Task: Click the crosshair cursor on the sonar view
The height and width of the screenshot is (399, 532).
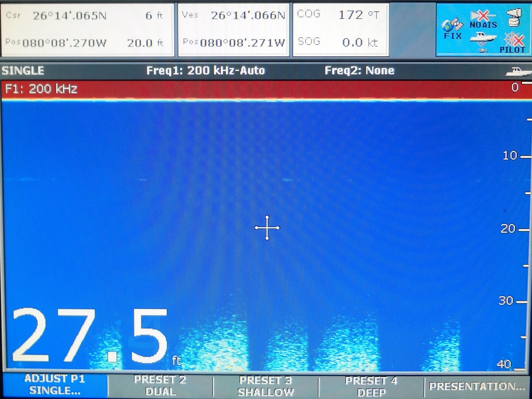Action: click(267, 228)
